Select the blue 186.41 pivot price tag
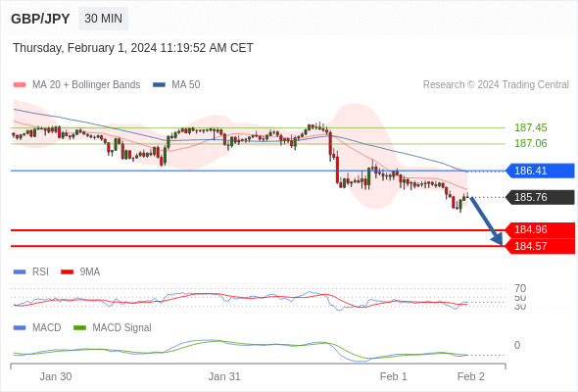This screenshot has height=392, width=578. point(541,171)
